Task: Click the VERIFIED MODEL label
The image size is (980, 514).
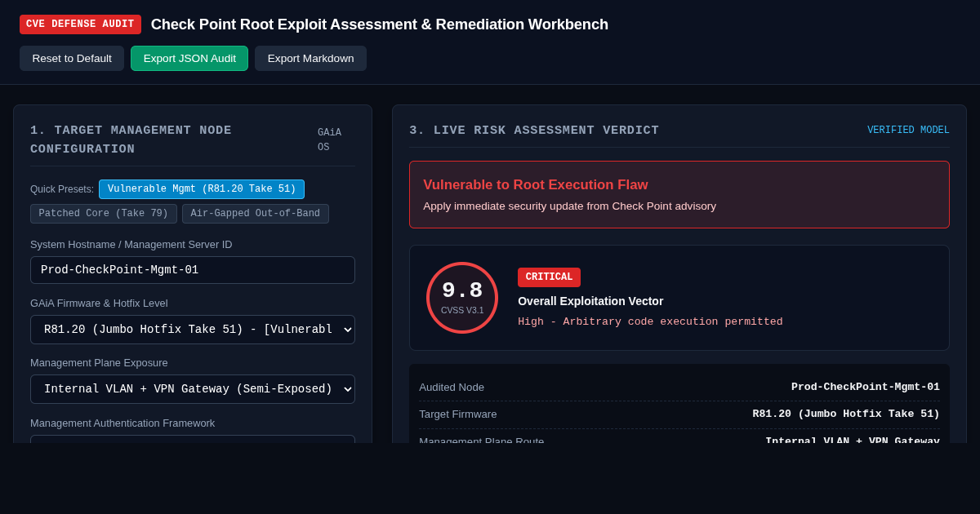Action: click(908, 131)
